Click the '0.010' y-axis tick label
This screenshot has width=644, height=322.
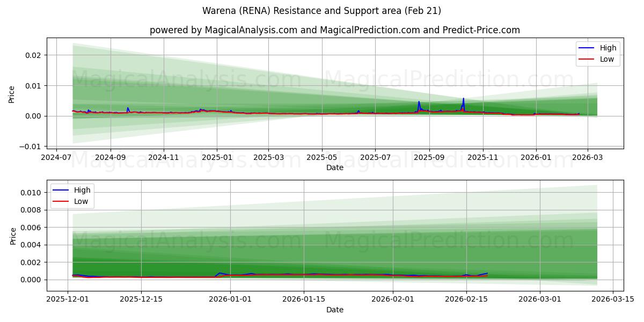click(x=32, y=193)
